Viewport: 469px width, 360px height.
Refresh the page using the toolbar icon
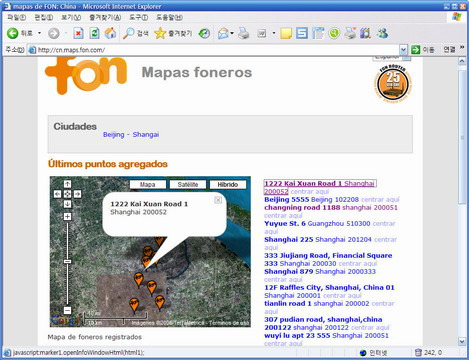coord(94,33)
